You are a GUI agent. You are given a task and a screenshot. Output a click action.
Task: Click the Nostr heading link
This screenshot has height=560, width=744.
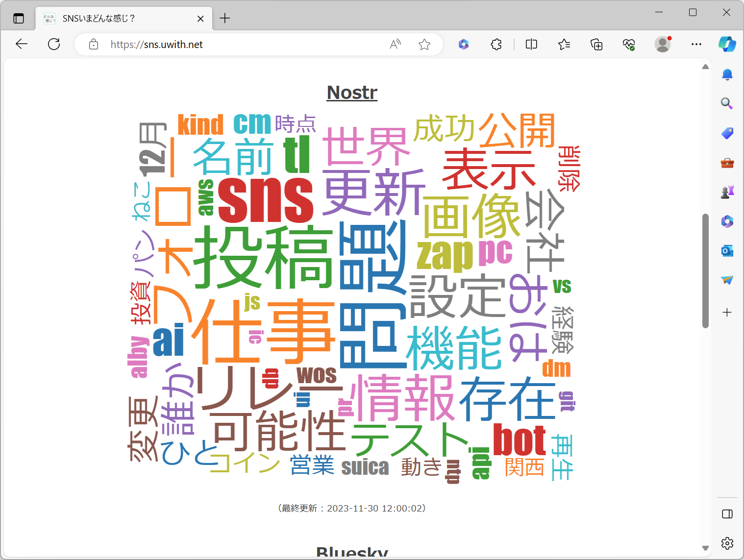(x=351, y=93)
